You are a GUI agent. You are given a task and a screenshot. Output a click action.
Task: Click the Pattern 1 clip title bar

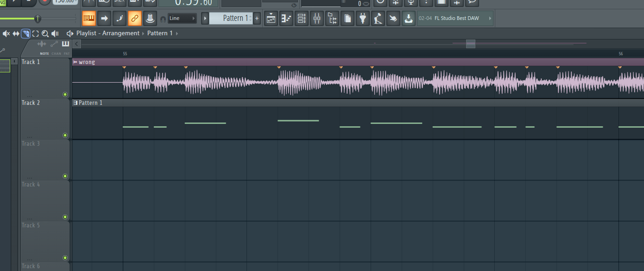click(x=358, y=103)
